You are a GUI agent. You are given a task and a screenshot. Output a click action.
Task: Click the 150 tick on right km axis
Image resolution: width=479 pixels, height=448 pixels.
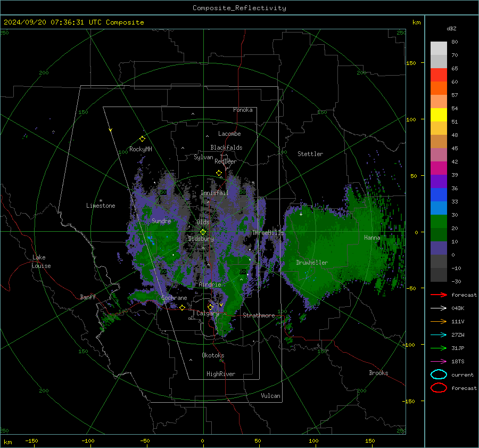[x=411, y=63]
